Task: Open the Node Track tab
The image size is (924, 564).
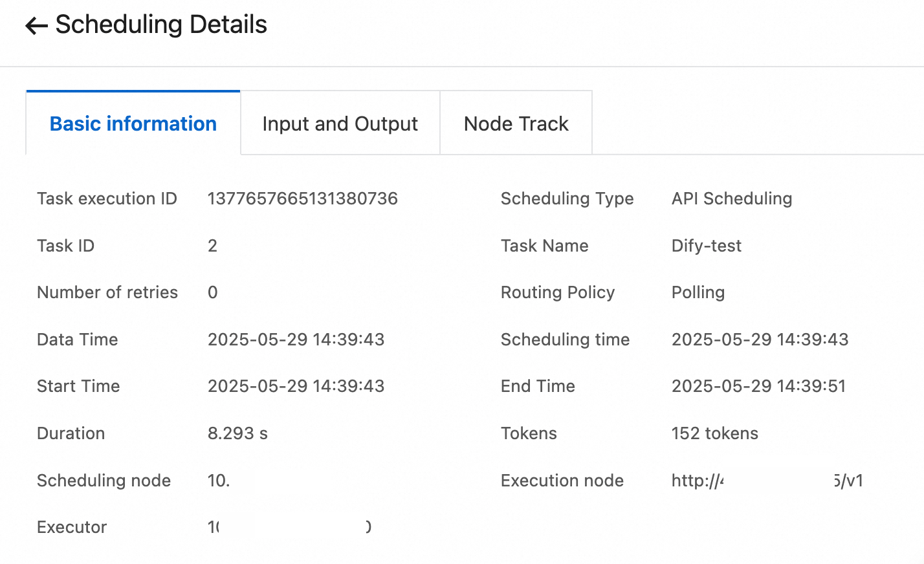Action: tap(516, 124)
